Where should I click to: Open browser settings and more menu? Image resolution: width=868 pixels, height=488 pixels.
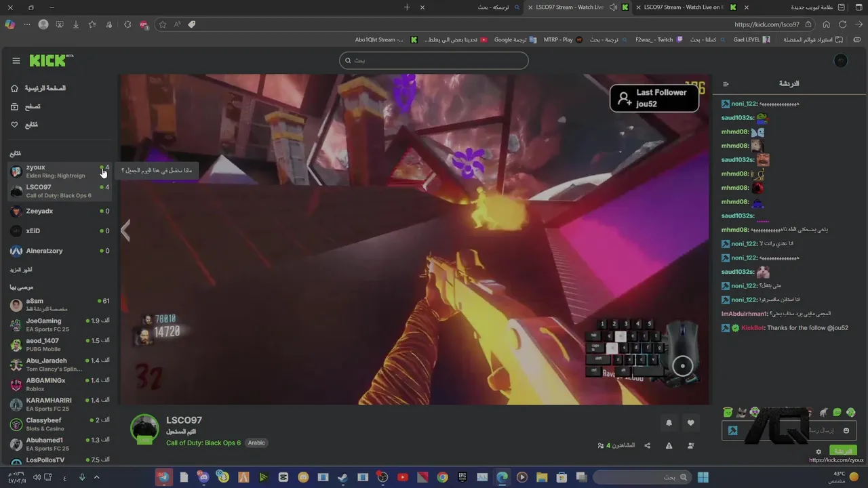point(27,24)
